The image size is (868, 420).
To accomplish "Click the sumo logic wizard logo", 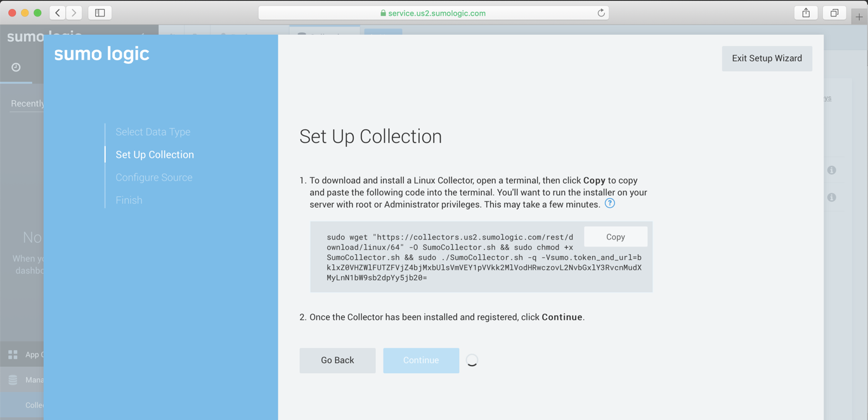I will (x=101, y=54).
